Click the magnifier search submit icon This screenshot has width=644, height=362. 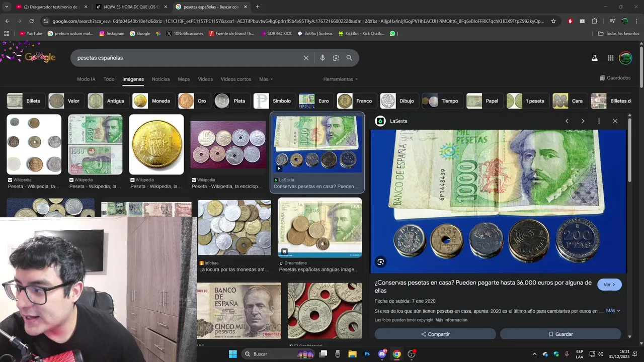pyautogui.click(x=349, y=58)
